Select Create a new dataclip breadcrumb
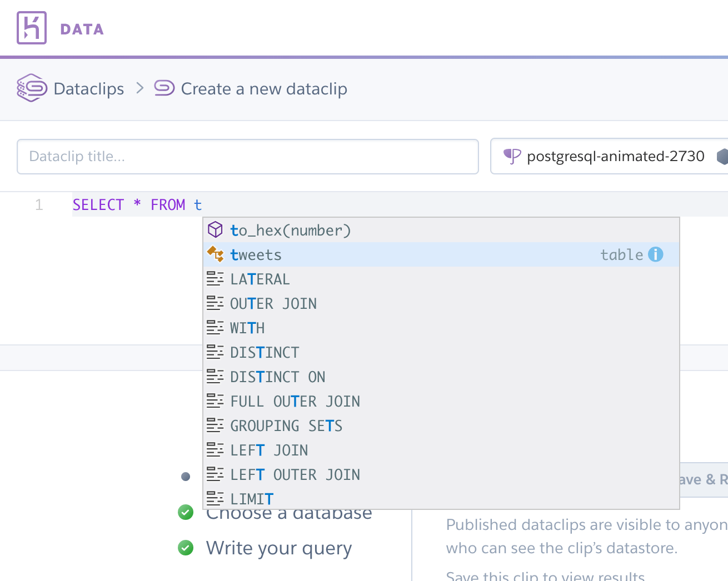Viewport: 728px width, 581px height. coord(264,89)
